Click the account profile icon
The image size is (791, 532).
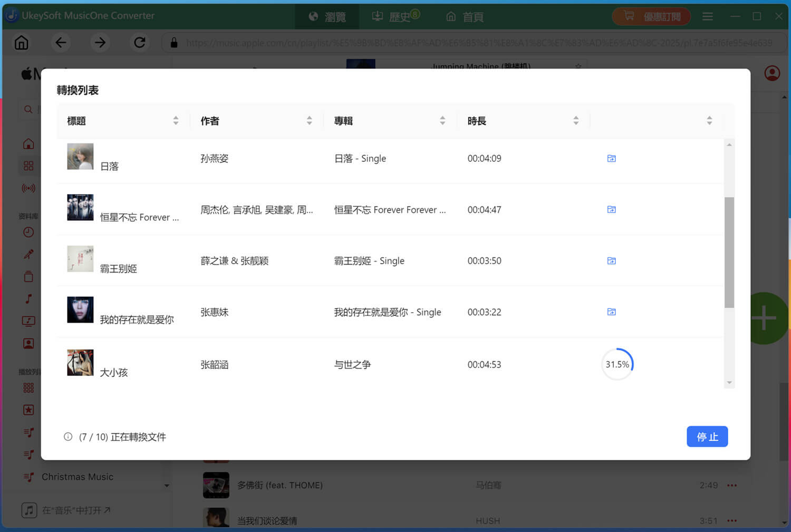(771, 73)
